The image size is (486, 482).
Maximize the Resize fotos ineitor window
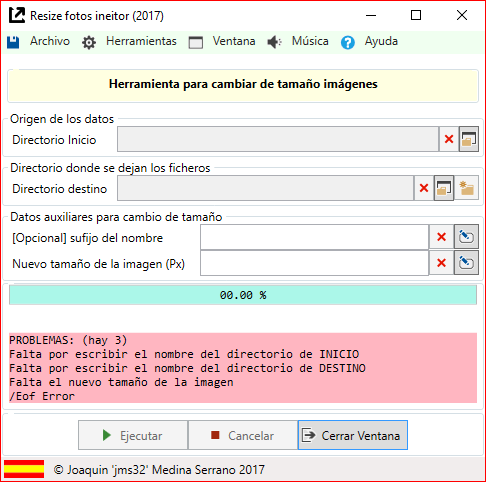pyautogui.click(x=416, y=15)
